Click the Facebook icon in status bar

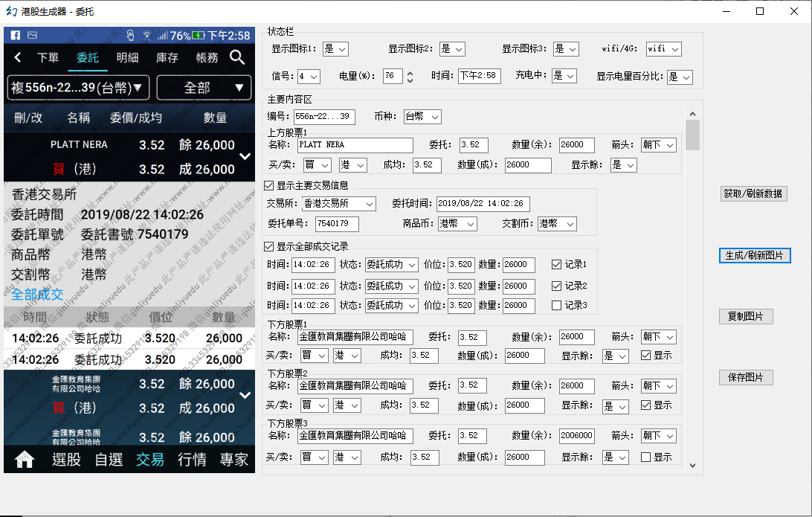(15, 36)
